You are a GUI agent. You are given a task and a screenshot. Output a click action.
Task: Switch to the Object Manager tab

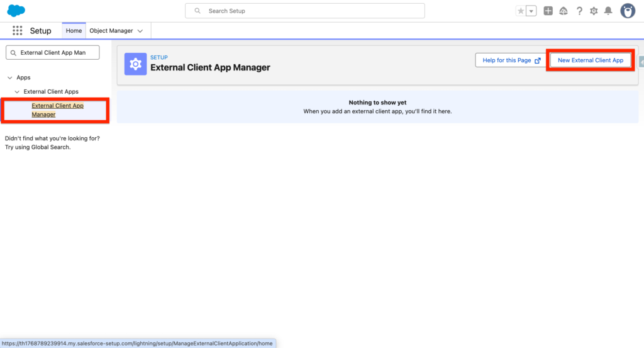[111, 31]
